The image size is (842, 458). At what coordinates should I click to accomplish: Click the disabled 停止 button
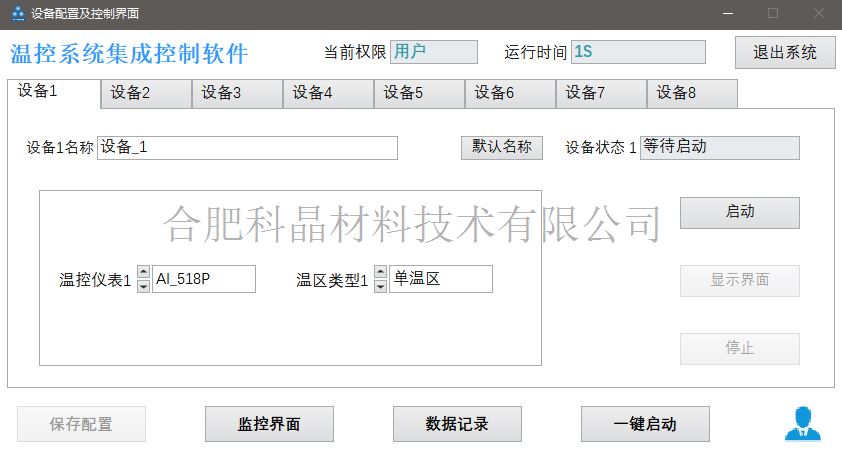tap(739, 348)
